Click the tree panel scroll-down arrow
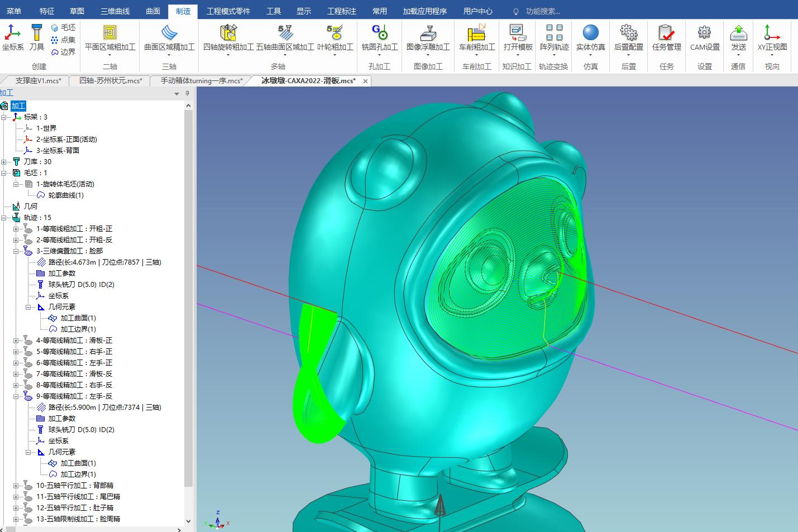 188,521
